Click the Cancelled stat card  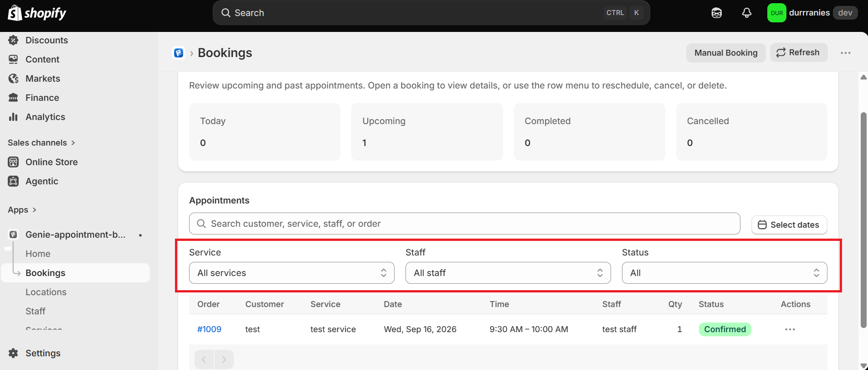[752, 132]
